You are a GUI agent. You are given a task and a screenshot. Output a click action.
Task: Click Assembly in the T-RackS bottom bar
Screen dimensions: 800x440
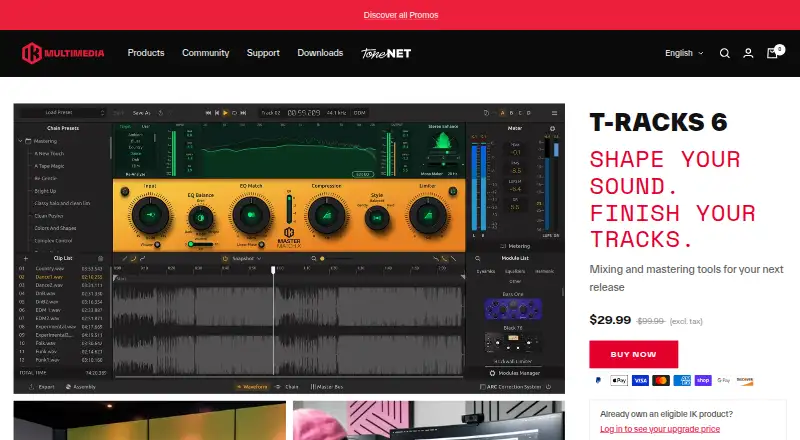pos(81,387)
